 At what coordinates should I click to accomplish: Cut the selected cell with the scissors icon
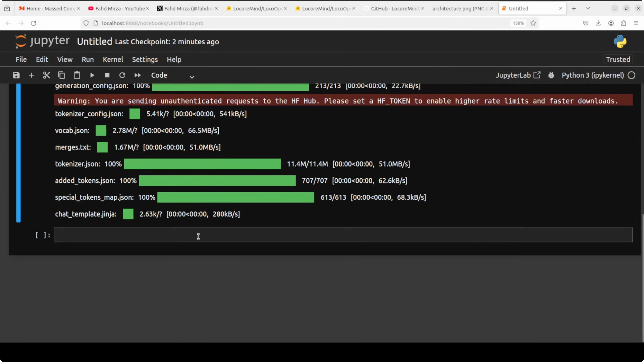pyautogui.click(x=47, y=75)
